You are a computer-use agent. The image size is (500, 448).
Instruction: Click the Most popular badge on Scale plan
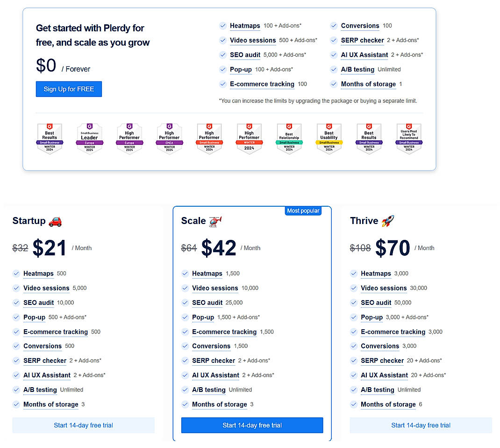303,210
